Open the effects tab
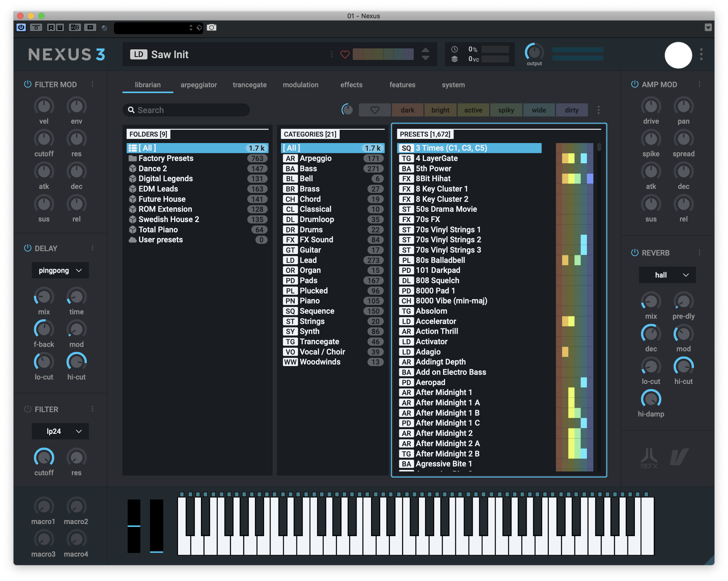 tap(351, 85)
